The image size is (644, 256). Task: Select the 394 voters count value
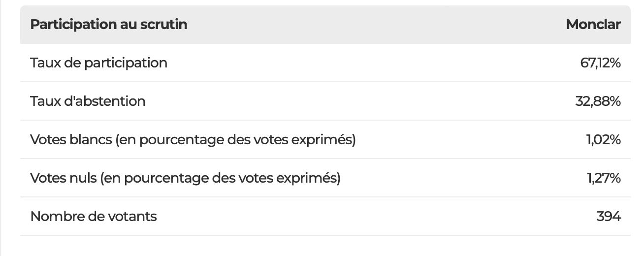coord(609,216)
